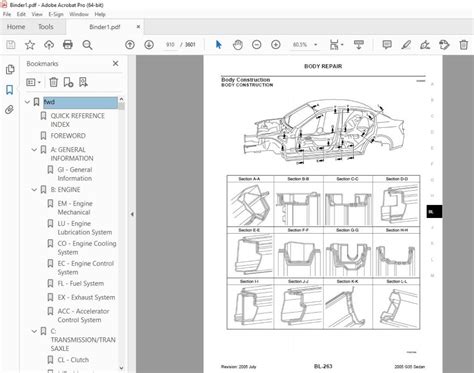The width and height of the screenshot is (474, 373).
Task: Open the Add comment tool
Action: tap(387, 45)
